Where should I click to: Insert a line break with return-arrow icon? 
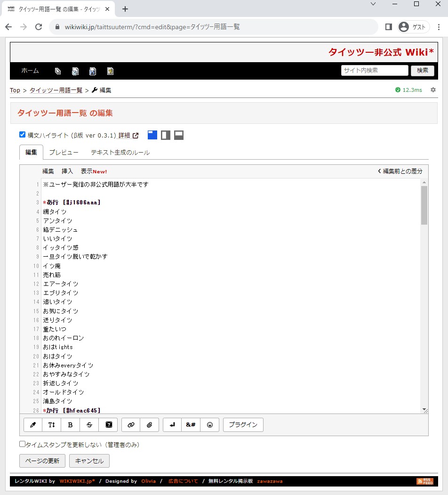pos(172,425)
